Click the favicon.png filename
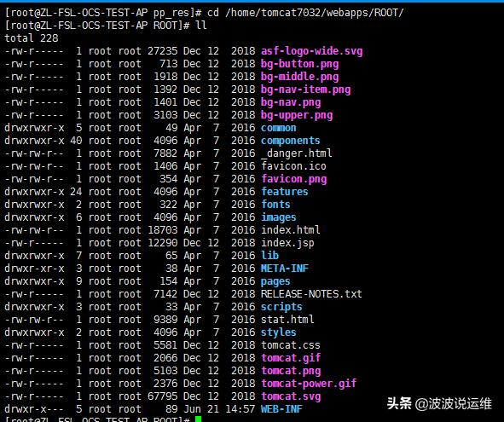 (293, 179)
